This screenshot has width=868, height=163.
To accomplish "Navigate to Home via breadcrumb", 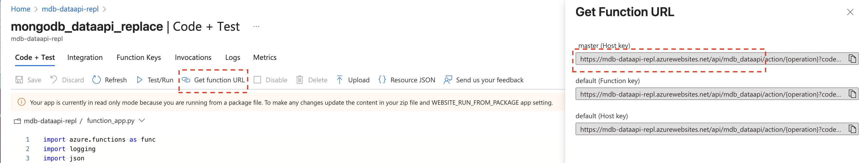I will [x=21, y=9].
